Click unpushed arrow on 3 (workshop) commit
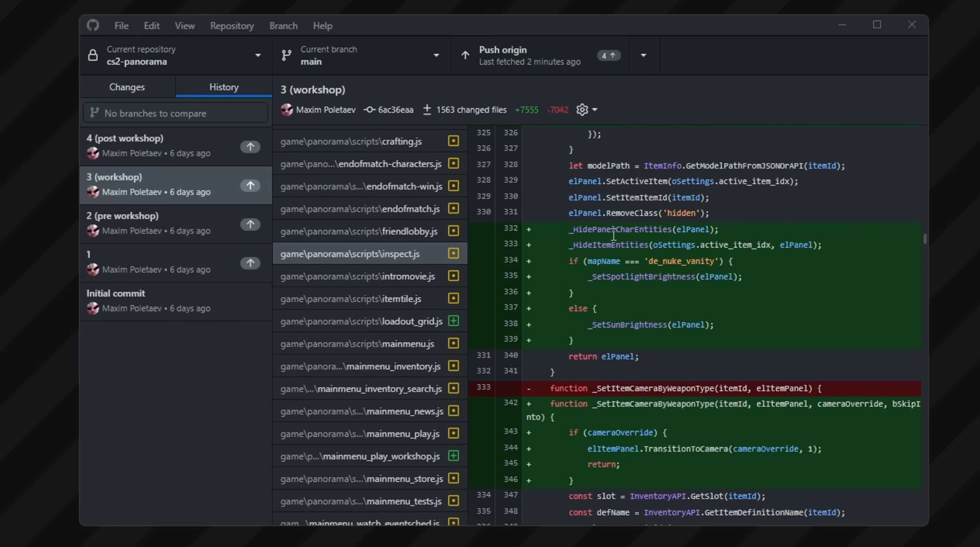The width and height of the screenshot is (980, 547). pyautogui.click(x=251, y=186)
